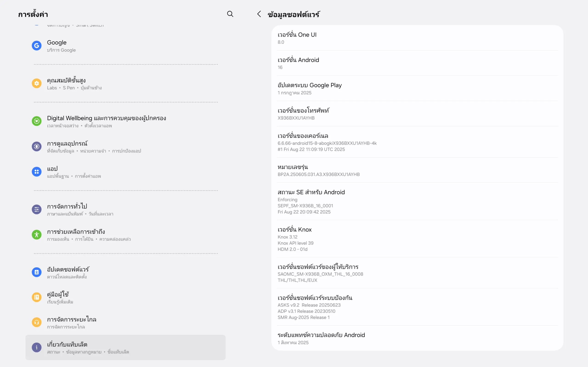Open การดูแลอุปกรณ์ entry

pos(125,146)
